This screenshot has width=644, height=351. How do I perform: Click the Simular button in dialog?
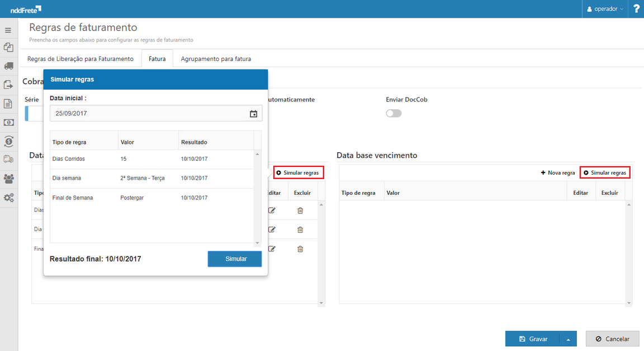(x=235, y=259)
